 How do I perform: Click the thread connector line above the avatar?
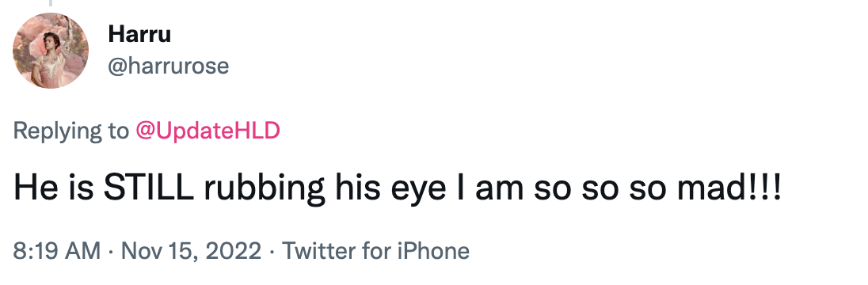point(51,3)
